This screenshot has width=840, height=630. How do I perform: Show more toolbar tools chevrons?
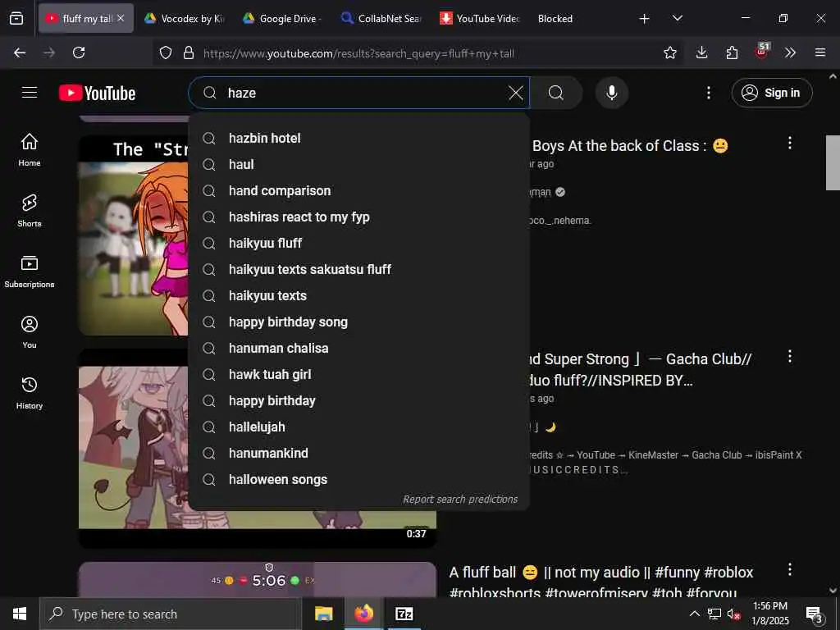[790, 52]
